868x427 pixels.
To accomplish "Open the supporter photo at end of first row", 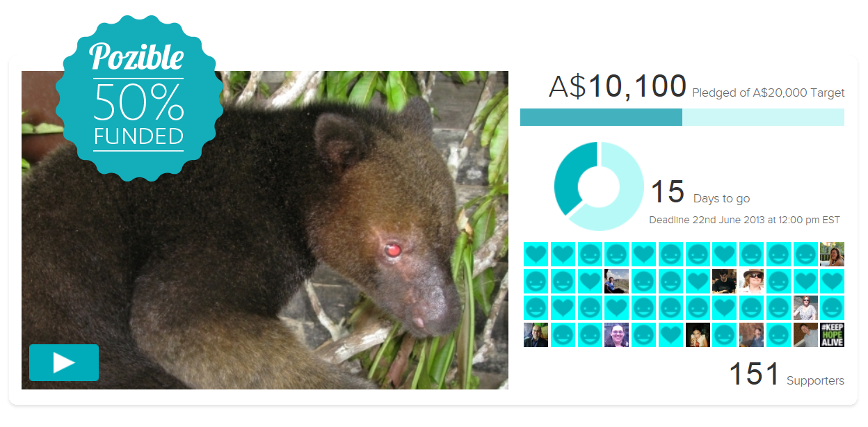I will click(x=832, y=254).
